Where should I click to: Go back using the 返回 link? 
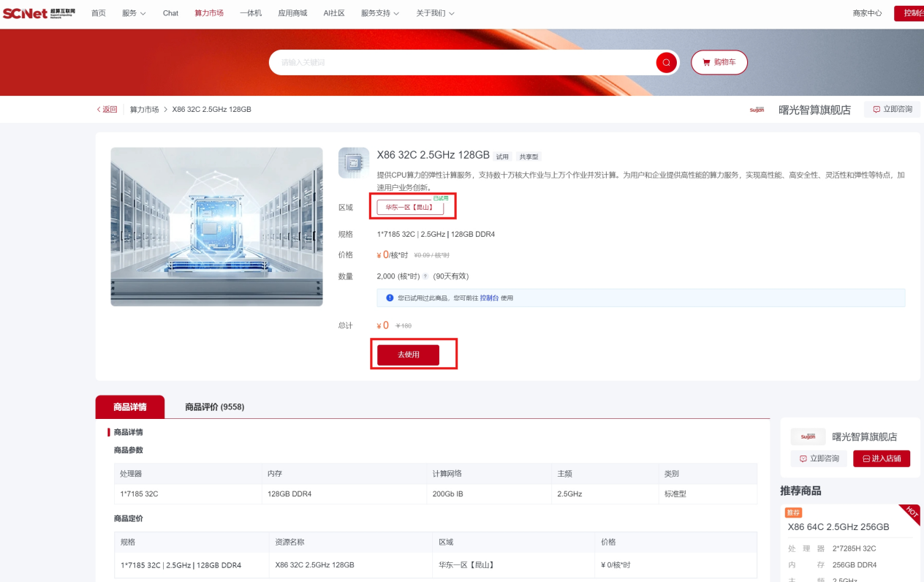tap(107, 110)
